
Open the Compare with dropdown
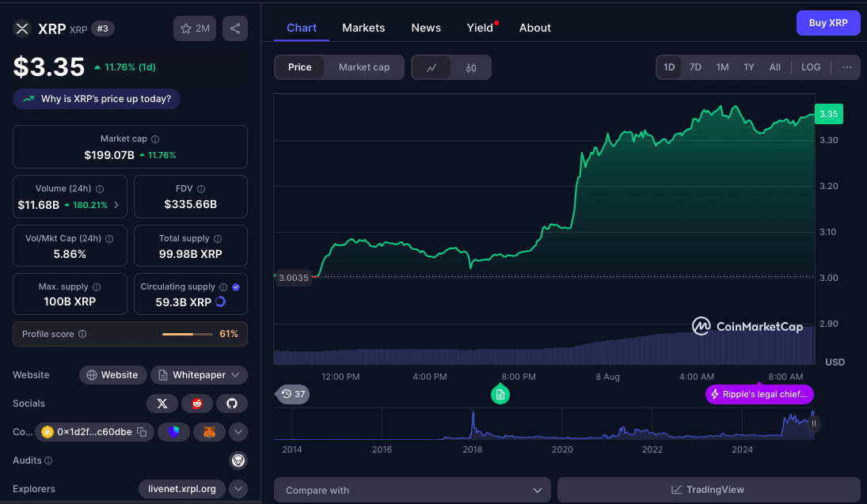413,491
